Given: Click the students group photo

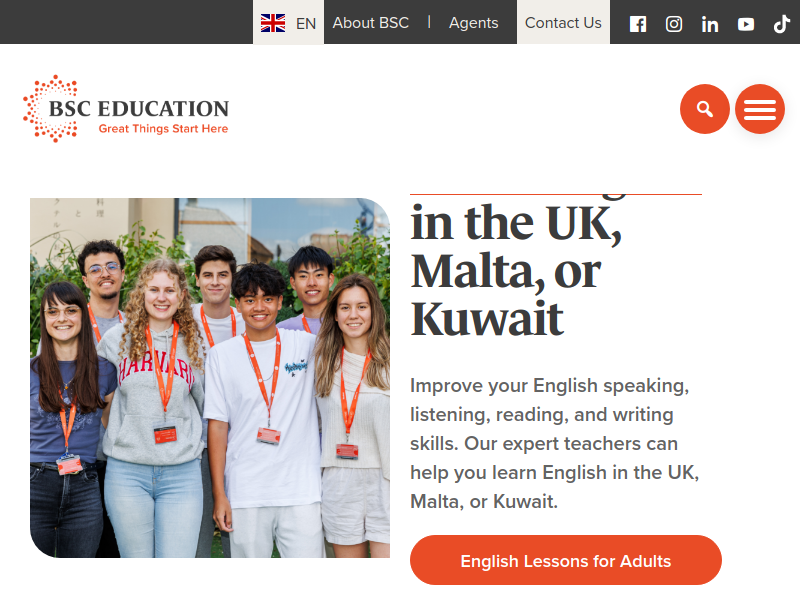Looking at the screenshot, I should point(210,378).
